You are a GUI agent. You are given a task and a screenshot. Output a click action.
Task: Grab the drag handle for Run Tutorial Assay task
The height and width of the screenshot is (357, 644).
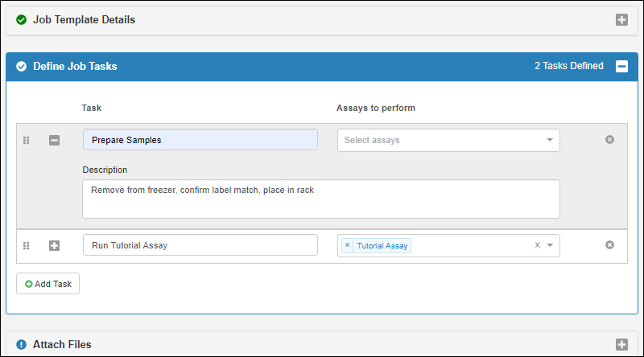coord(26,245)
